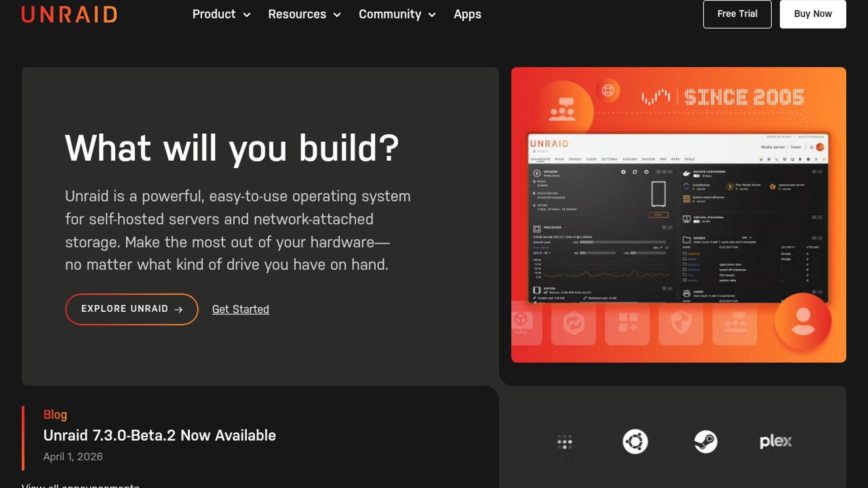Expand the Resources dropdown menu
The height and width of the screenshot is (488, 868).
304,14
